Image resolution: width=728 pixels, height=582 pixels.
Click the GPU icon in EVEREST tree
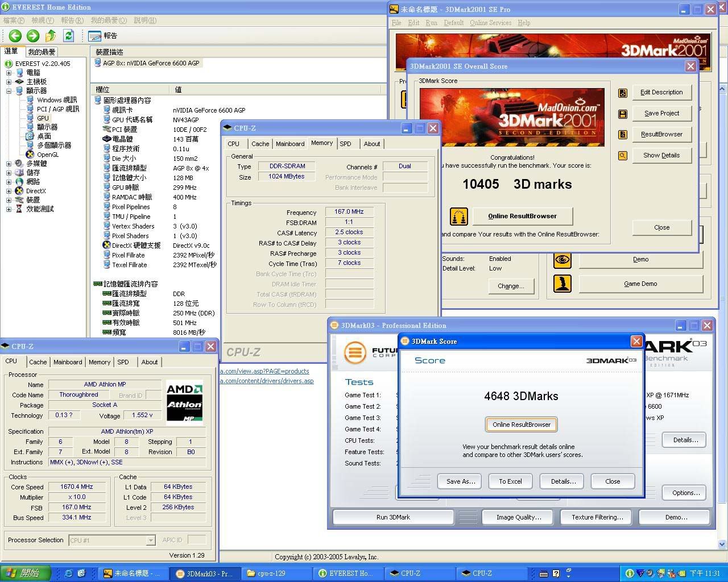30,118
